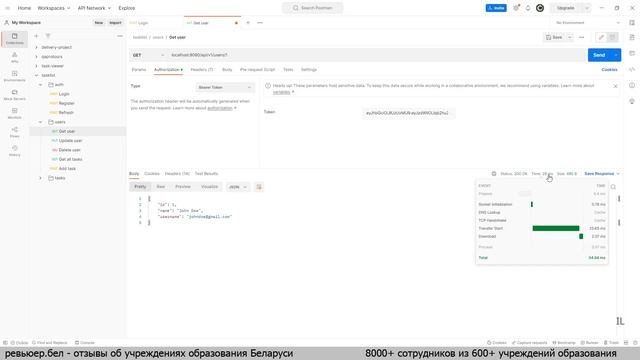This screenshot has width=640, height=360.
Task: Click the settings gear icon in the header
Action: (516, 8)
